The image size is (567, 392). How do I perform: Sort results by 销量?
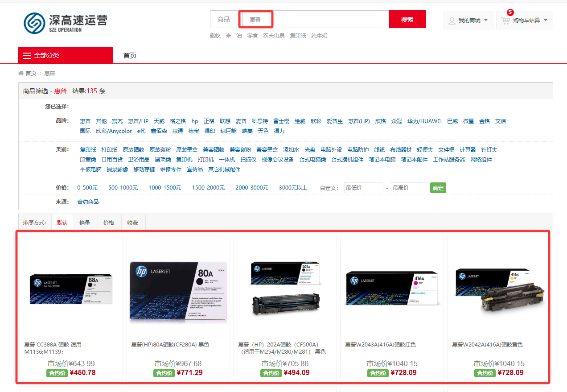(x=85, y=223)
